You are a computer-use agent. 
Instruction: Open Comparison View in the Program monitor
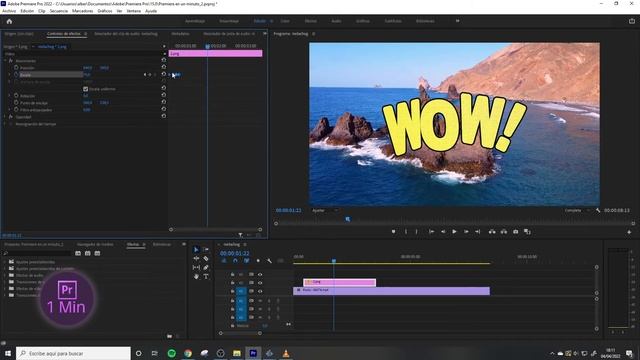coord(527,231)
